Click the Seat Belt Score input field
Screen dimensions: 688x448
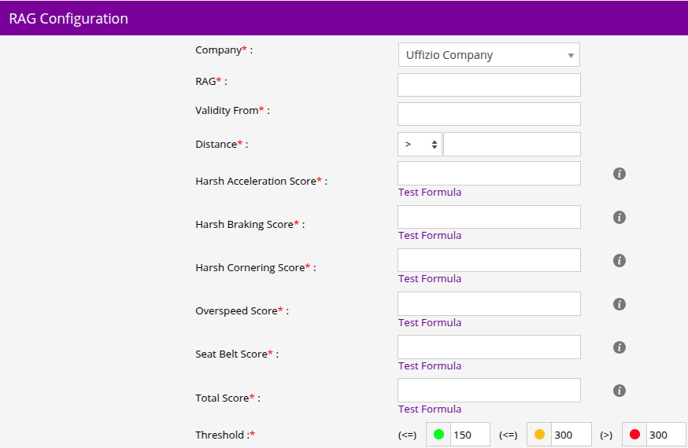click(488, 347)
